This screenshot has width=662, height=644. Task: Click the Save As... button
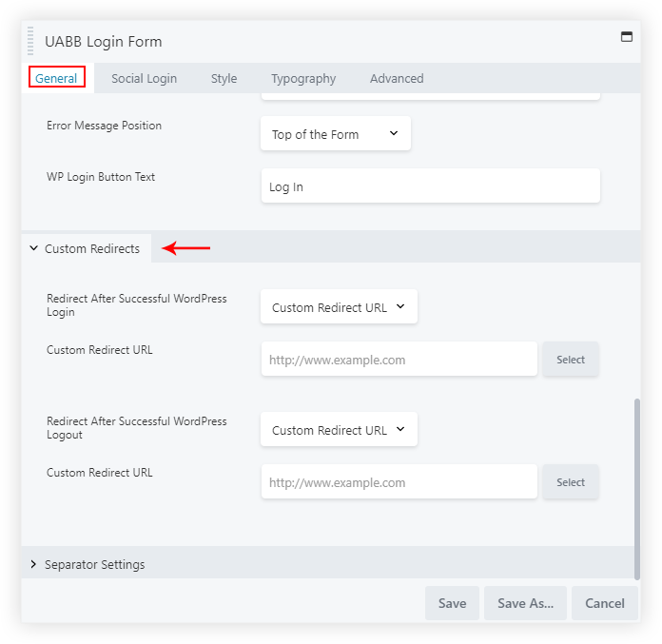pyautogui.click(x=525, y=603)
